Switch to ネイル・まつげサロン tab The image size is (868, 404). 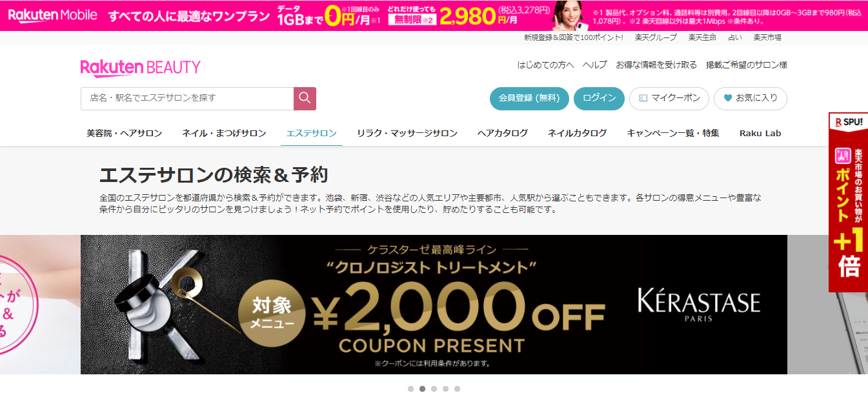click(x=224, y=134)
